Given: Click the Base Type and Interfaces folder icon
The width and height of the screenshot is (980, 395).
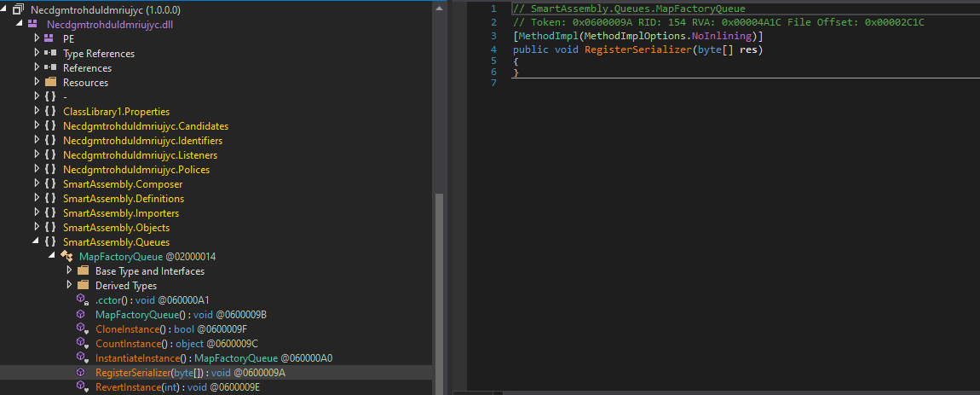Looking at the screenshot, I should [x=83, y=271].
